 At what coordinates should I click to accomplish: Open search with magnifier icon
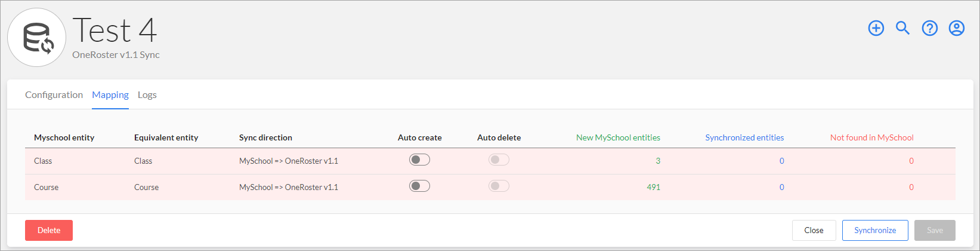coord(902,28)
